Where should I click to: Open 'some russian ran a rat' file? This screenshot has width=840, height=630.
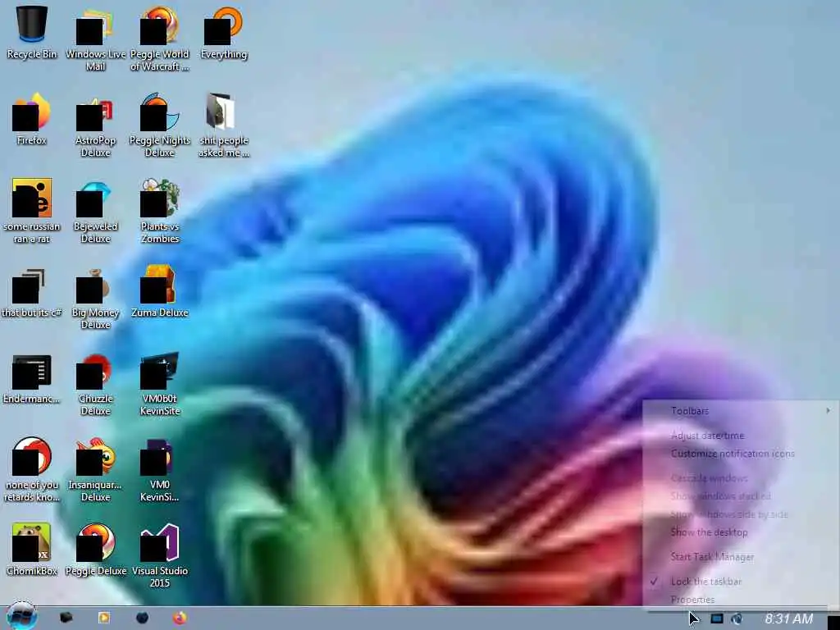pos(32,211)
